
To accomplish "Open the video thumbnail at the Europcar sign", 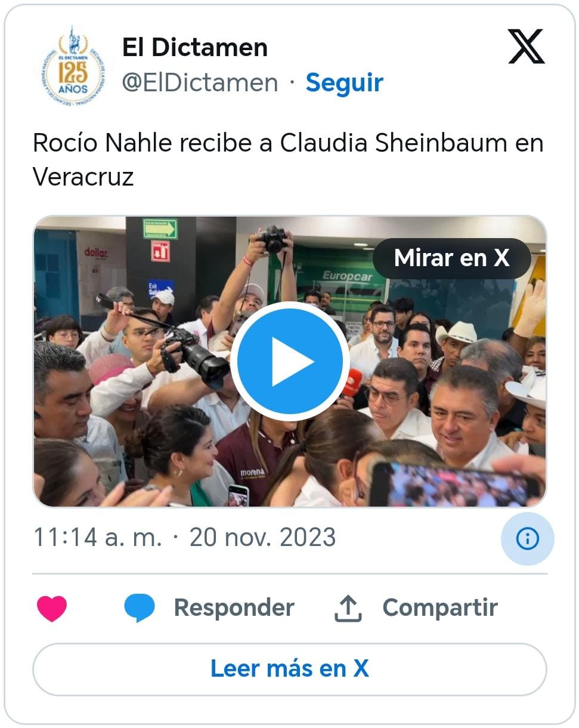I will point(348,276).
